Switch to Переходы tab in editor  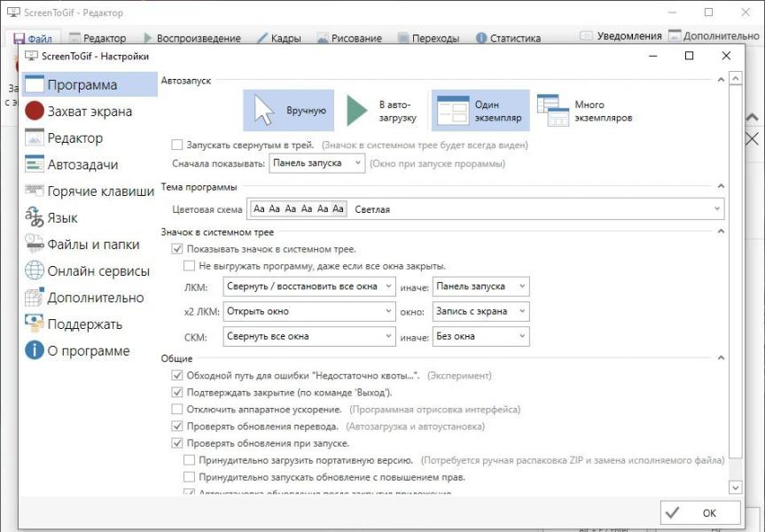(x=428, y=38)
